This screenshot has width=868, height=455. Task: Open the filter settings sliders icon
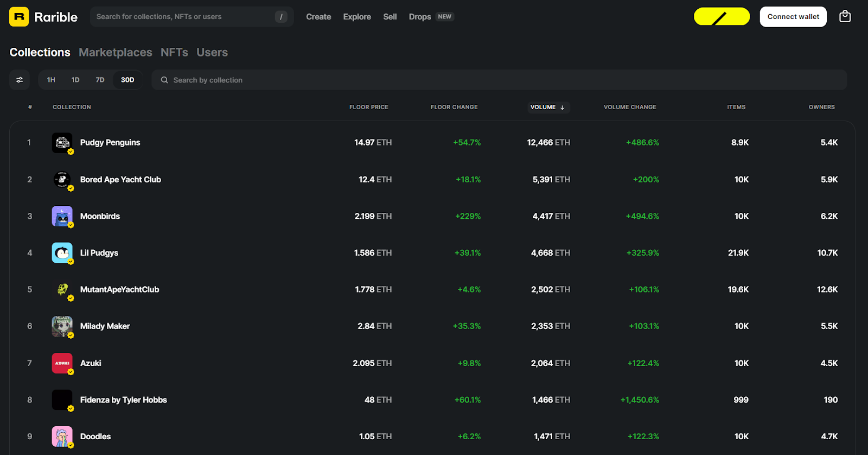pyautogui.click(x=20, y=80)
